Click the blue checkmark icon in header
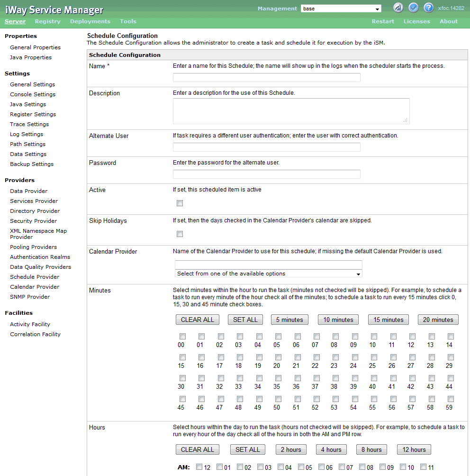Viewport: 470px width, 476px height. 413,8
